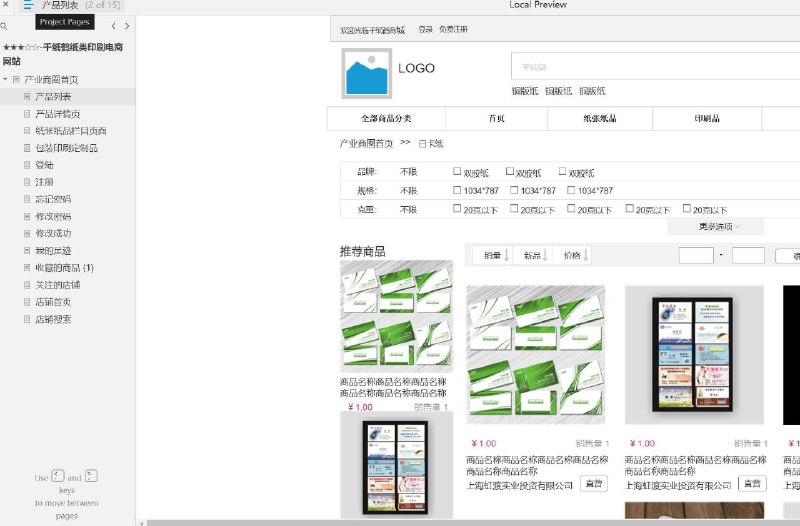
Task: Select 不限 in the 规格 filter row
Action: pos(409,191)
